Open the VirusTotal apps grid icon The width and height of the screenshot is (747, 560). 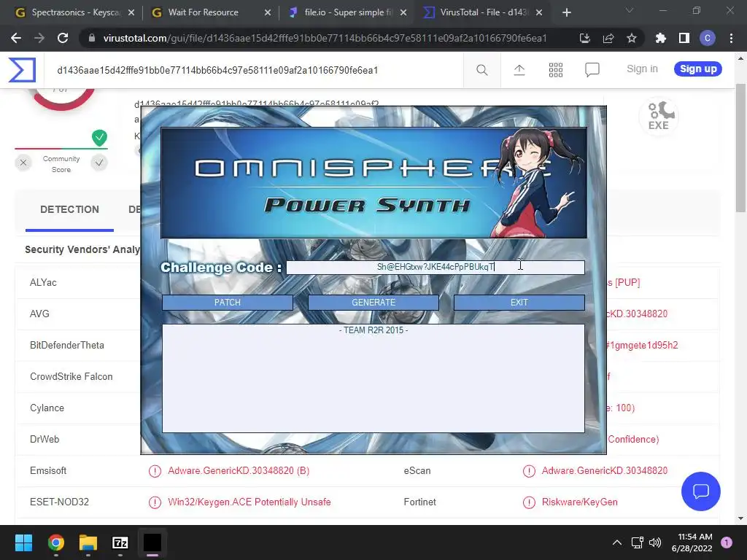tap(555, 70)
